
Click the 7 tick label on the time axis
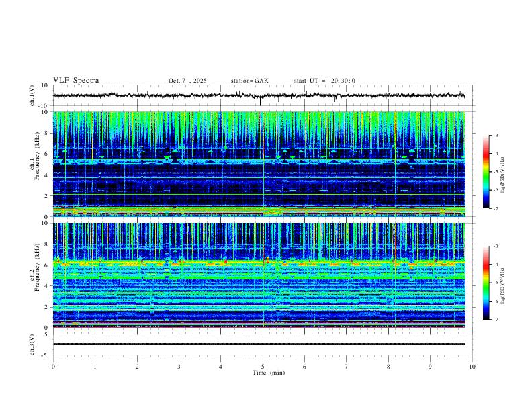[347, 367]
